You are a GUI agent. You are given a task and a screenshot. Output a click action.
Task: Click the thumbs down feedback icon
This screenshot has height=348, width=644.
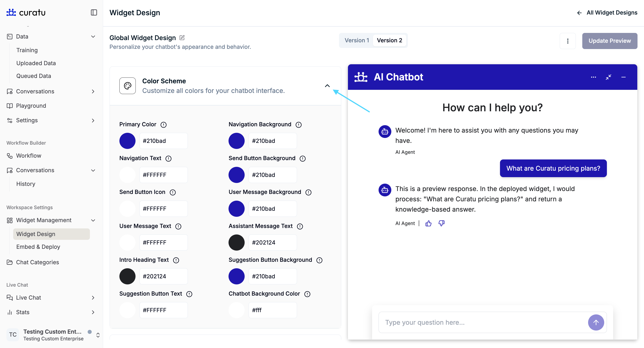[x=441, y=223]
